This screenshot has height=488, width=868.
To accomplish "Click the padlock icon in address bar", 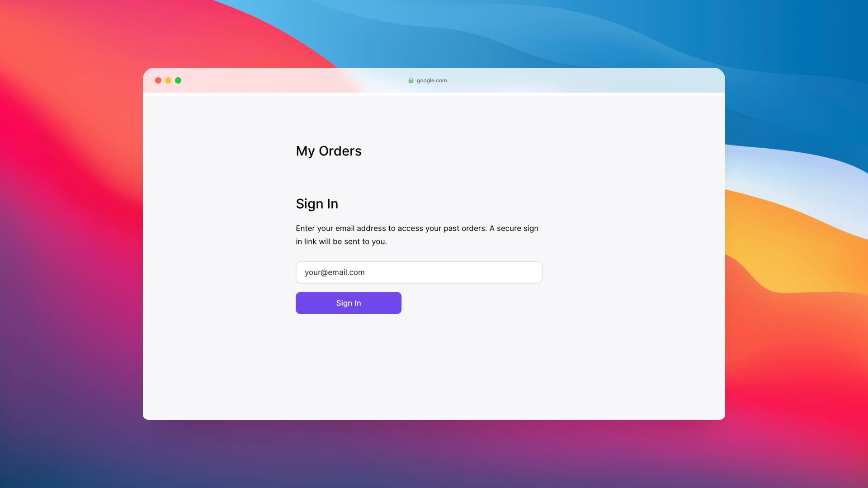I will click(x=410, y=80).
